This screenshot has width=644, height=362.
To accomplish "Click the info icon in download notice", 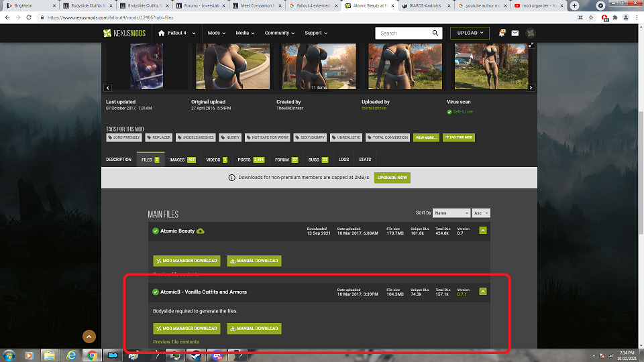I will 231,178.
